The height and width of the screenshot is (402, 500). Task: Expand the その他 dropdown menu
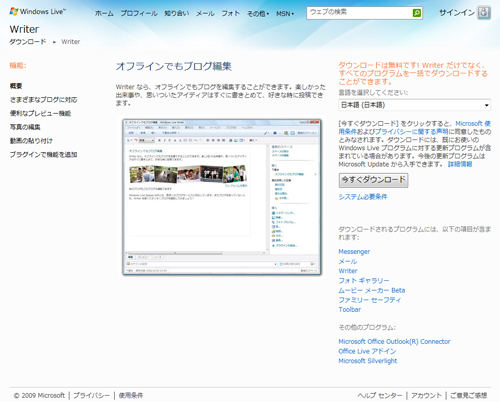click(258, 14)
